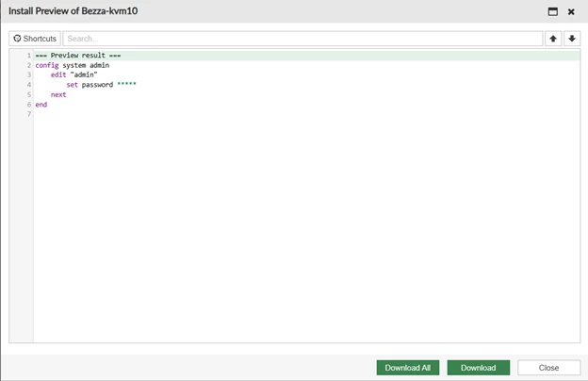Open the Shortcuts help button
Viewport: 588px width, 381px height.
pyautogui.click(x=35, y=39)
